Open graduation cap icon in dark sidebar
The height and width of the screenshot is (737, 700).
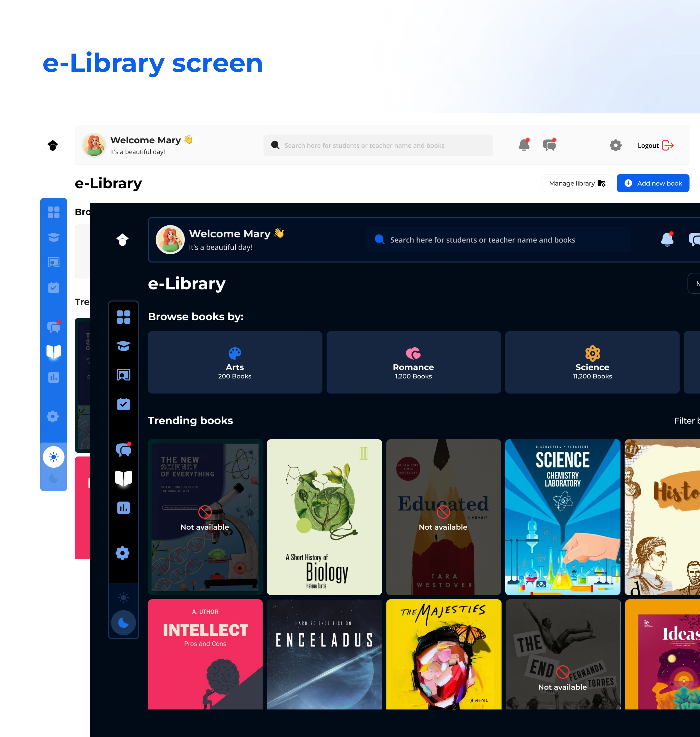point(123,346)
